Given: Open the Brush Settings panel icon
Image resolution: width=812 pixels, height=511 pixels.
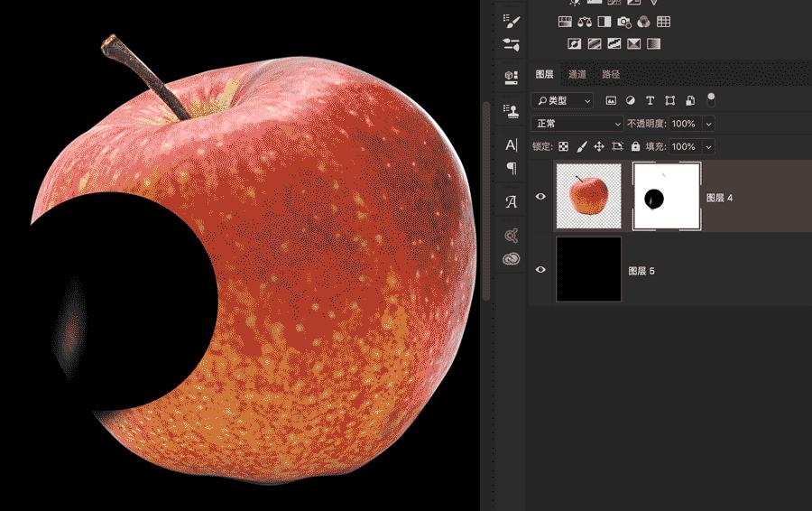Looking at the screenshot, I should point(512,22).
